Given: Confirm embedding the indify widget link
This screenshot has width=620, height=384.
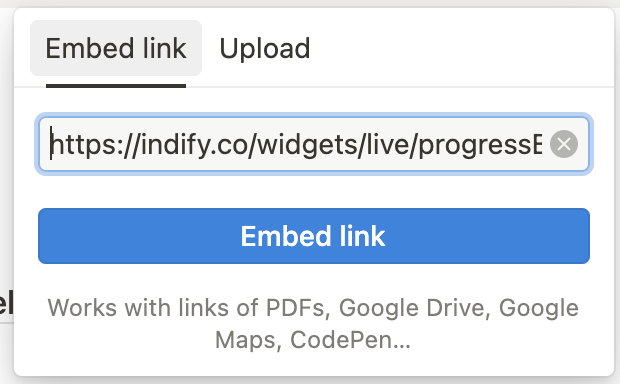Looking at the screenshot, I should click(314, 236).
